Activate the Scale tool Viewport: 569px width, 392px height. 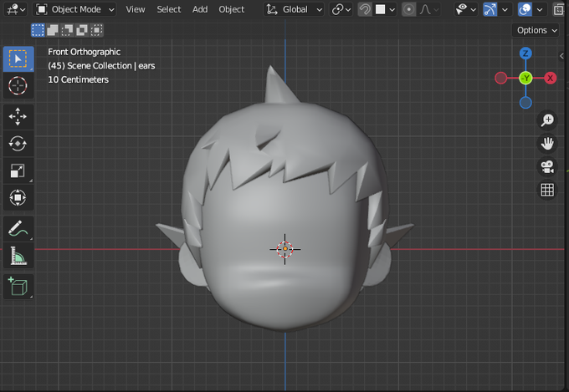coord(18,171)
